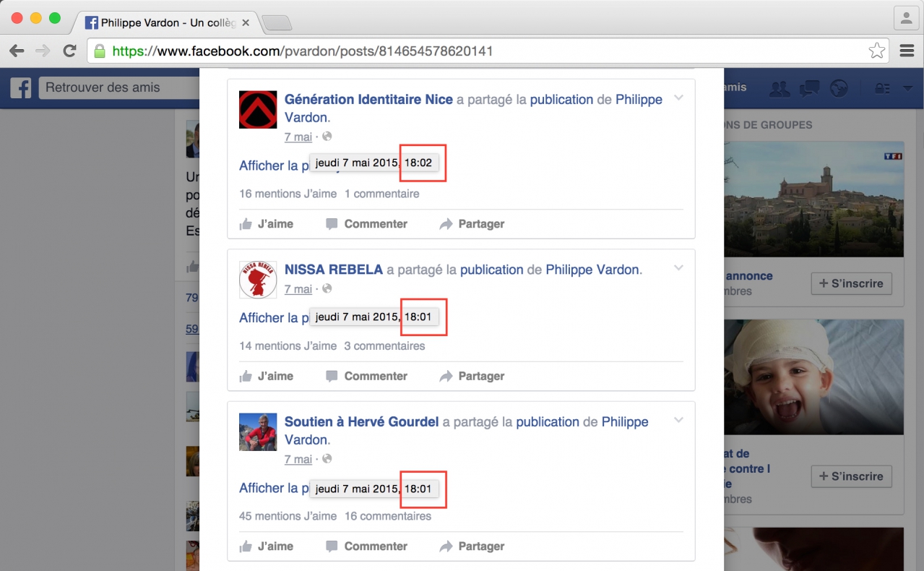This screenshot has width=924, height=571.
Task: Click Génération Identitaire Nice profile picture
Action: coord(258,110)
